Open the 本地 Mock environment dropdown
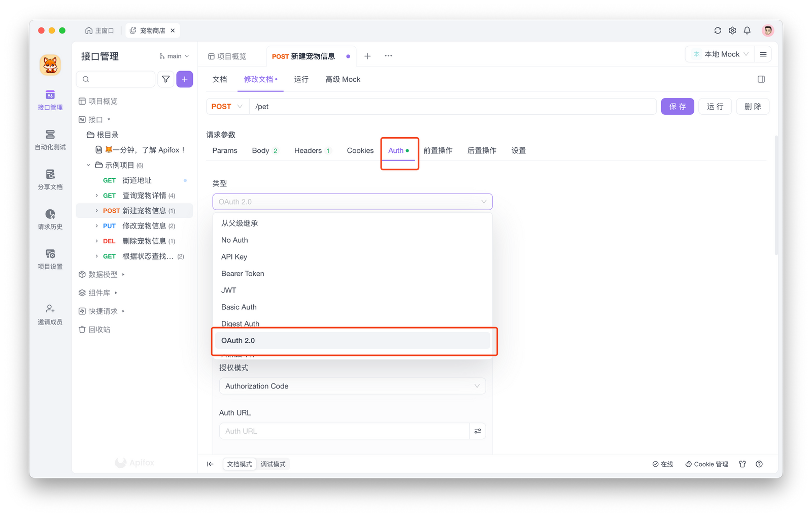The width and height of the screenshot is (812, 517). [720, 54]
